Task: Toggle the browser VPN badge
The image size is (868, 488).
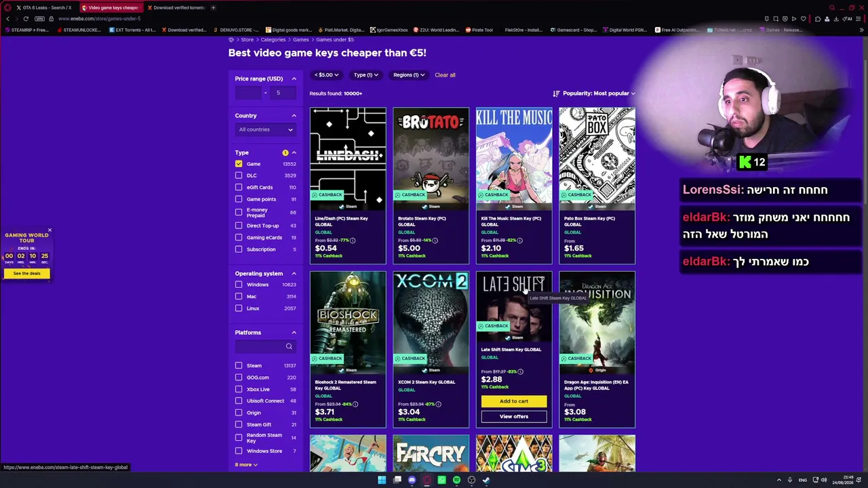Action: (x=39, y=18)
